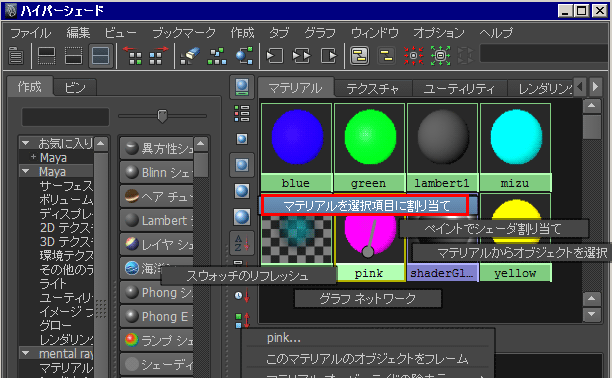Switch to the ビン tab
The width and height of the screenshot is (612, 378).
coord(75,87)
